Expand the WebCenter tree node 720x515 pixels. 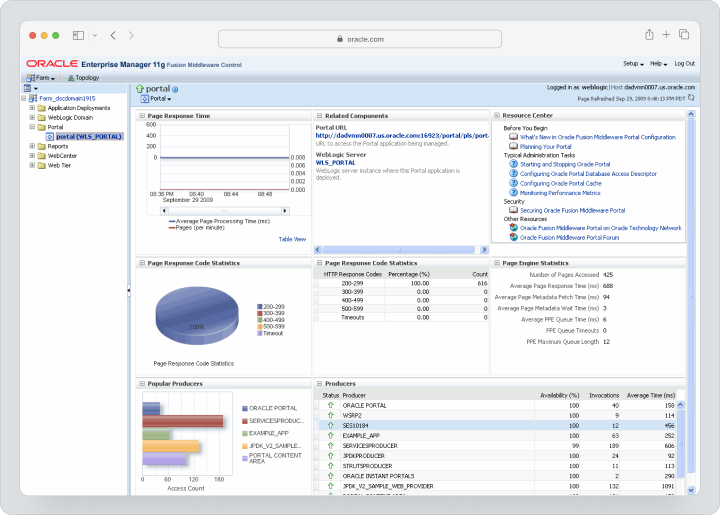(x=32, y=156)
